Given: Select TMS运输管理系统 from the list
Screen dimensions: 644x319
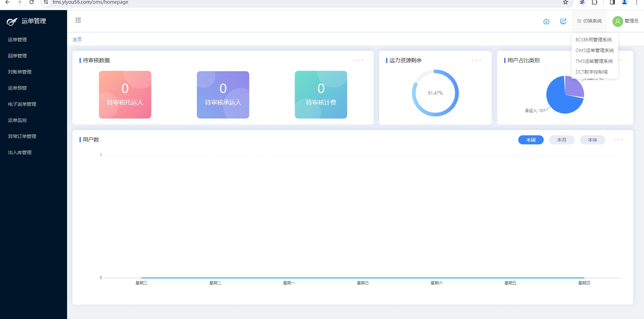Looking at the screenshot, I should (595, 61).
